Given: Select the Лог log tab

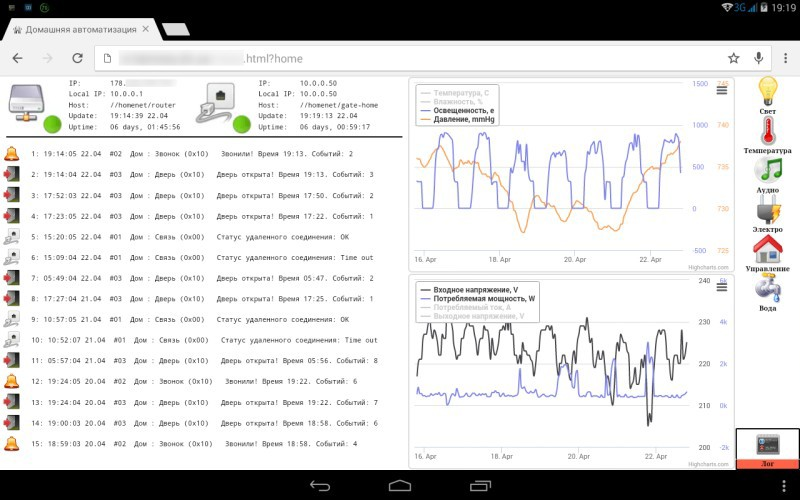Looking at the screenshot, I should pos(767,449).
